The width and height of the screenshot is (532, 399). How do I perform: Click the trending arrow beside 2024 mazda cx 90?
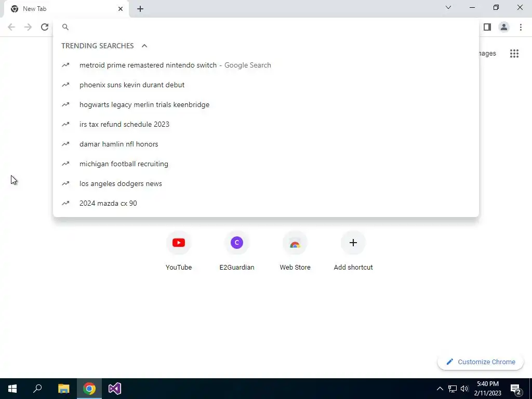point(65,203)
